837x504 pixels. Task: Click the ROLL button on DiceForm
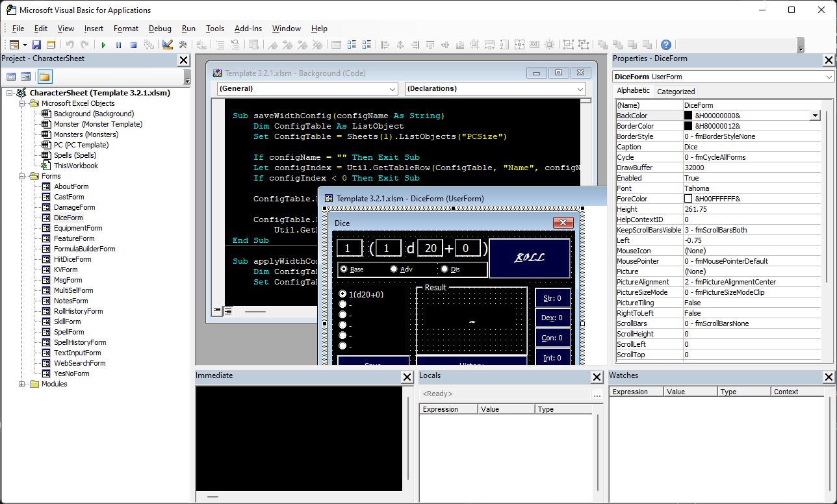(529, 258)
